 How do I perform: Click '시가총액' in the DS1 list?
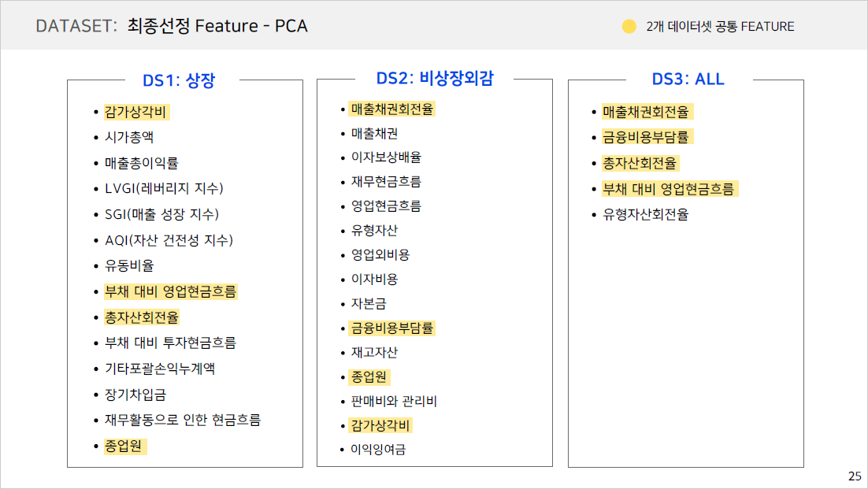click(x=129, y=137)
